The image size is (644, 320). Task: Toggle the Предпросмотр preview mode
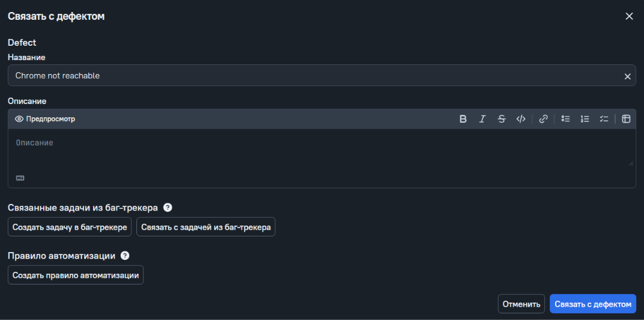point(45,119)
